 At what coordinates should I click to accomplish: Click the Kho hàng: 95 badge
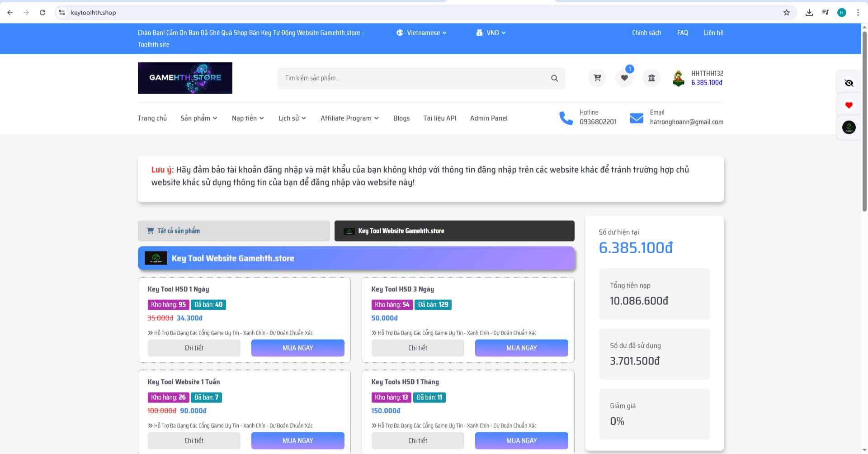pyautogui.click(x=168, y=305)
